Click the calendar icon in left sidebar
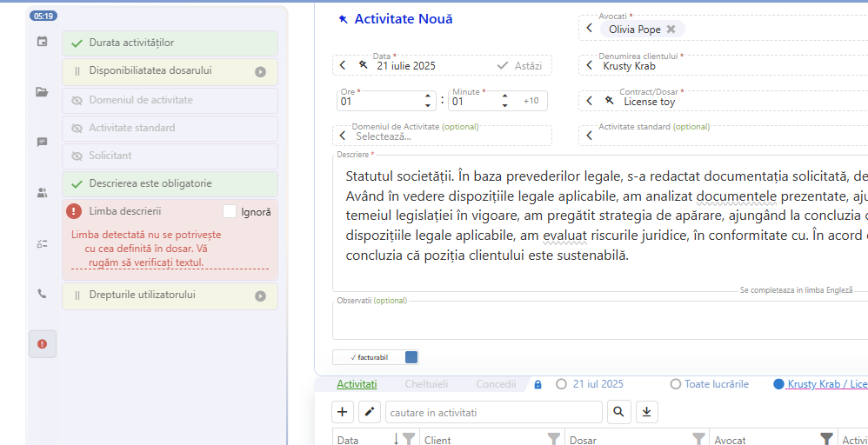The height and width of the screenshot is (445, 868). [42, 42]
